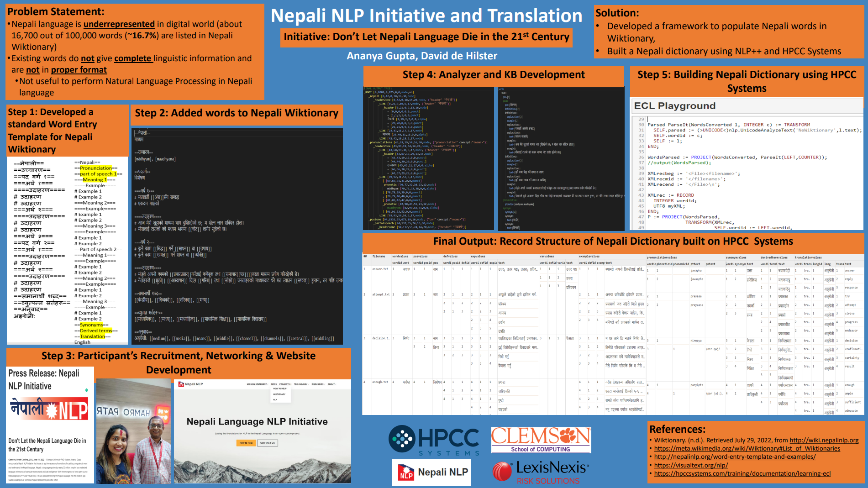
Task: Expand the PROJECTS dropdown menu
Action: [285, 384]
